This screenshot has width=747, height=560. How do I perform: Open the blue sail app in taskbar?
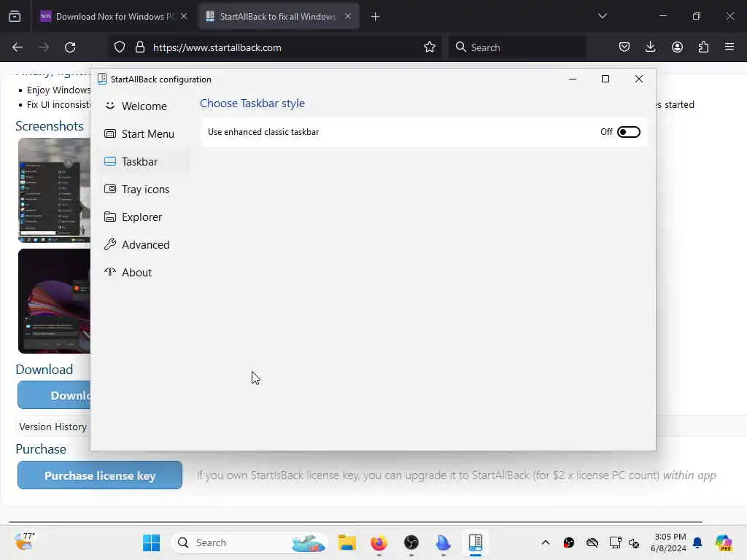click(443, 542)
